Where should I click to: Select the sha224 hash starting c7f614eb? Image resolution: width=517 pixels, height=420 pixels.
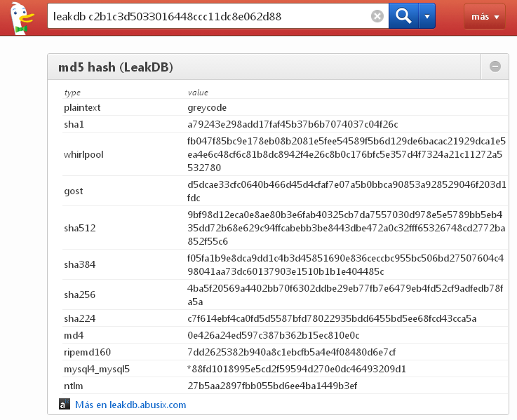pyautogui.click(x=332, y=318)
